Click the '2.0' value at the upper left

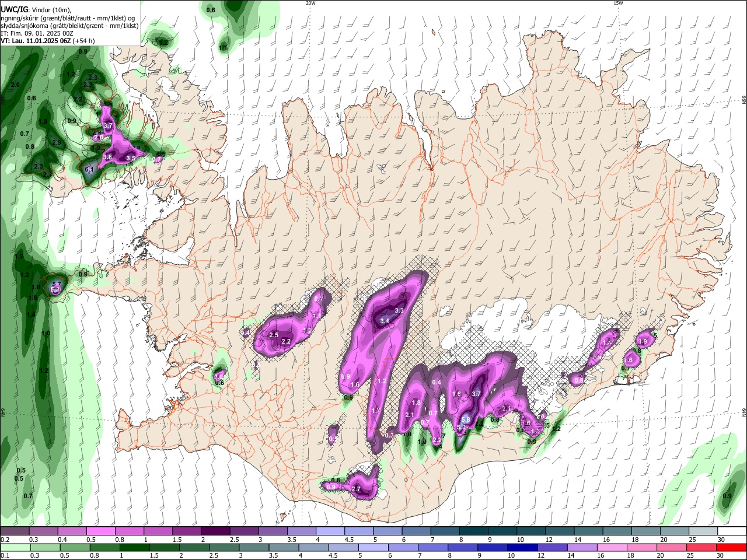15,85
